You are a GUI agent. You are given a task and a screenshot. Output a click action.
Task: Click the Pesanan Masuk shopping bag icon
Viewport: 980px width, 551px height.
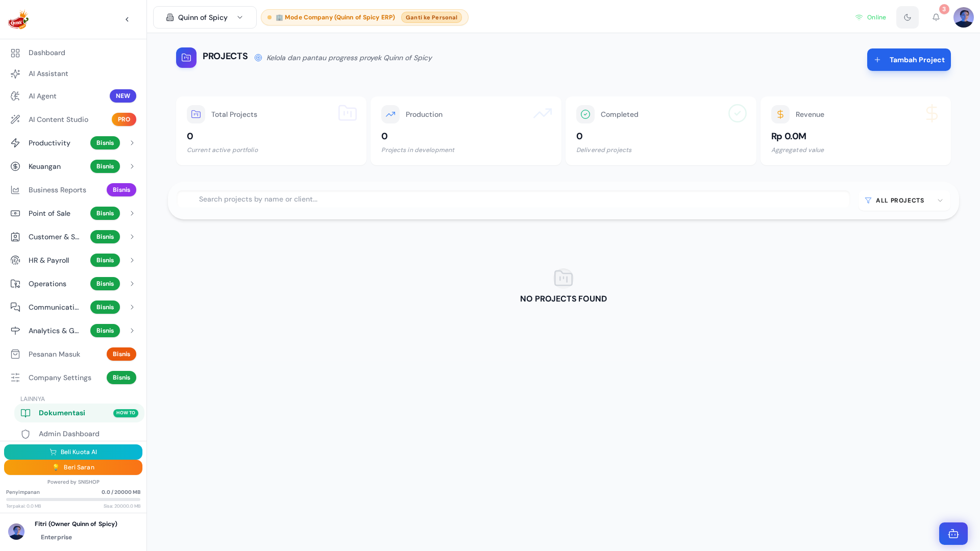[15, 354]
